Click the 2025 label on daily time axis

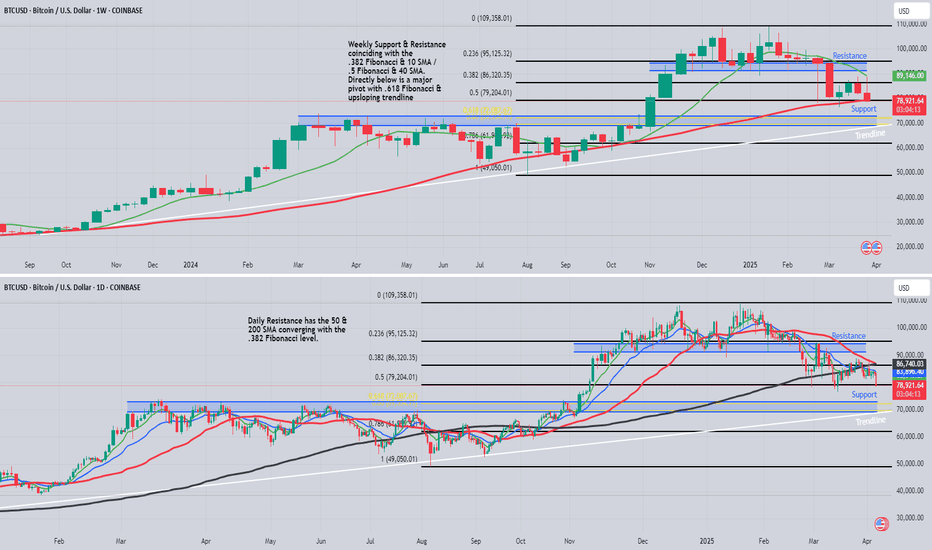[707, 542]
